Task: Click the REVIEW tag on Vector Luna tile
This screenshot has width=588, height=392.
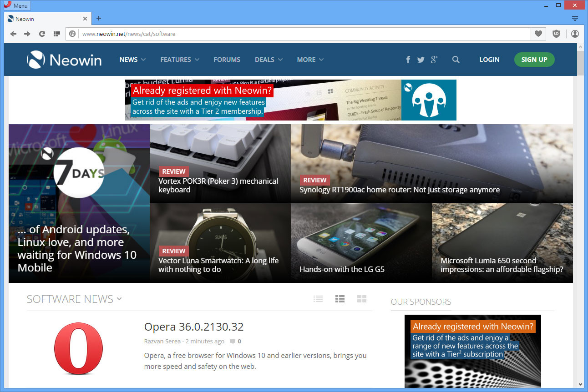Action: point(173,251)
